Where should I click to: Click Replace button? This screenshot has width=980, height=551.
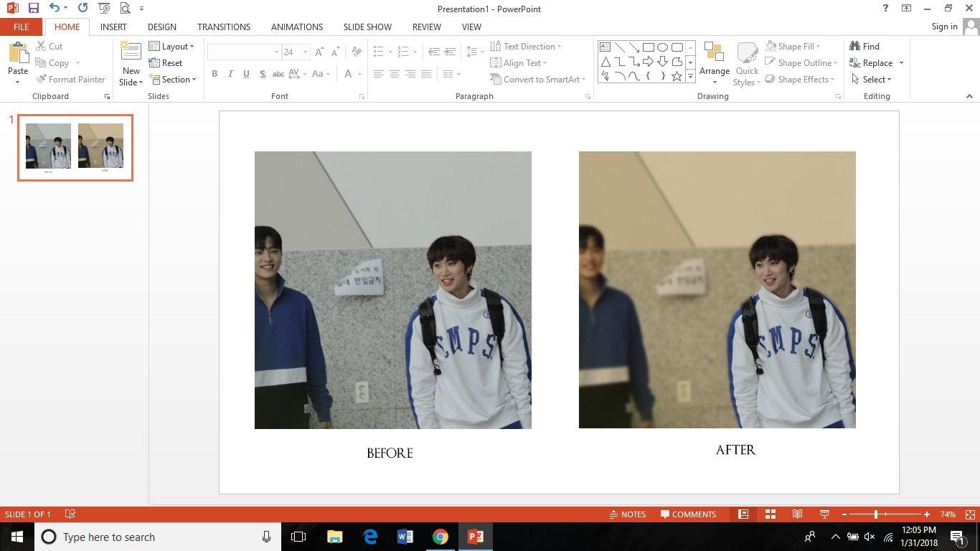point(871,63)
